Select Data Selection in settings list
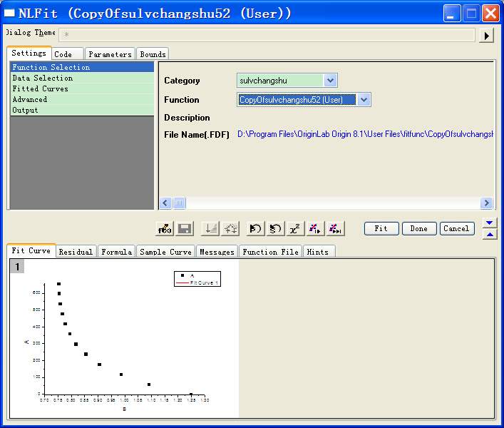This screenshot has width=504, height=428. click(x=82, y=78)
